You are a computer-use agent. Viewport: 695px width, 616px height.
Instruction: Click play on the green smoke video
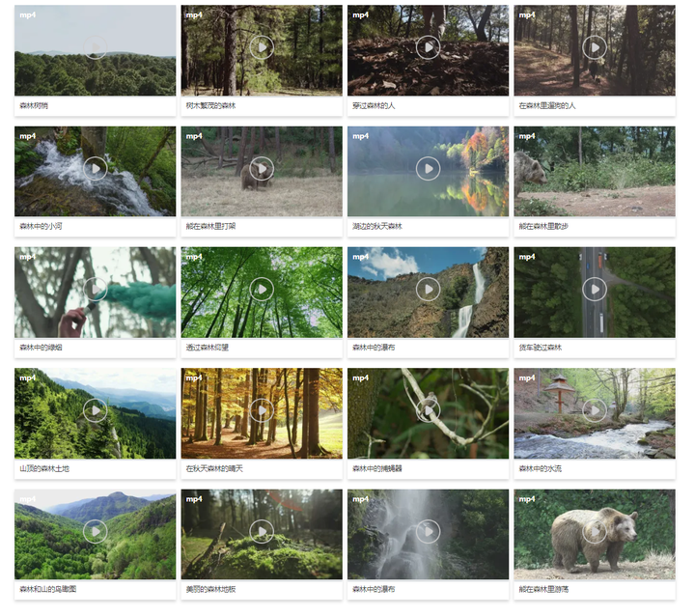click(96, 289)
